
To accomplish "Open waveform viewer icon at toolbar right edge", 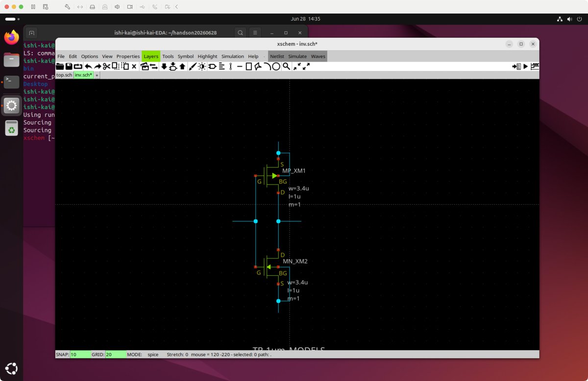I will tap(535, 66).
